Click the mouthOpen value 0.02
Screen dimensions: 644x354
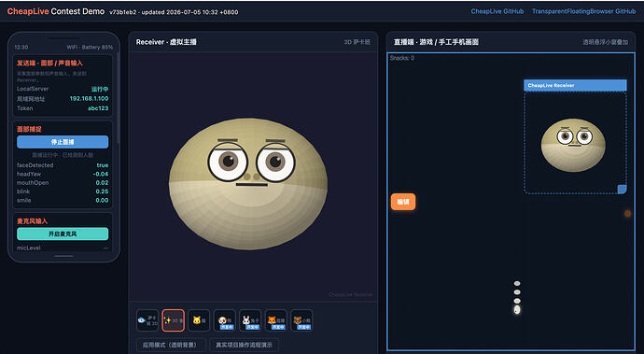[102, 182]
